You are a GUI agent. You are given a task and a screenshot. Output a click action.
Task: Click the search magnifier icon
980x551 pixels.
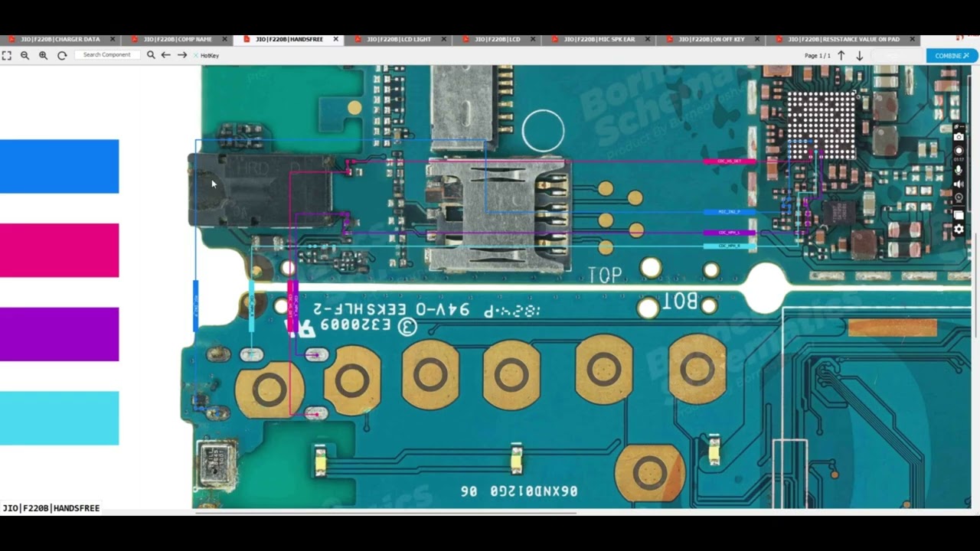tap(151, 55)
